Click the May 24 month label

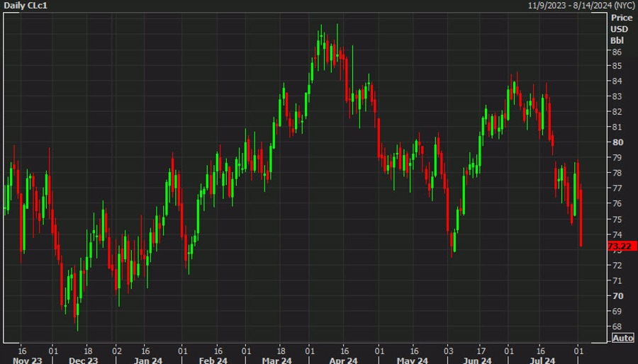click(413, 360)
